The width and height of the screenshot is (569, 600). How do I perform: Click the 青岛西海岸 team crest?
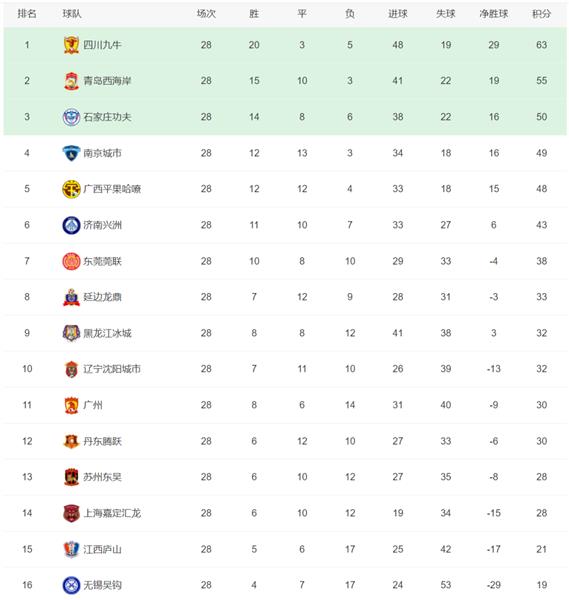tap(71, 81)
